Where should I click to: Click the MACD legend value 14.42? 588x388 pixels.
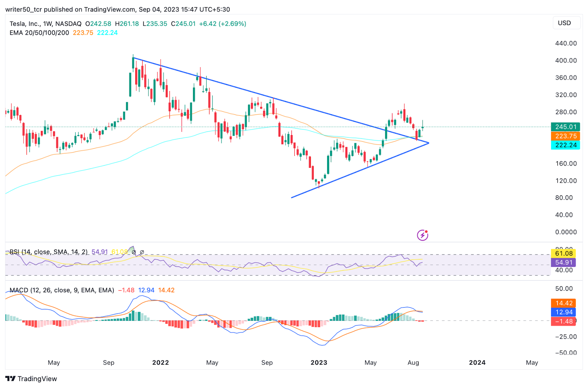point(166,290)
